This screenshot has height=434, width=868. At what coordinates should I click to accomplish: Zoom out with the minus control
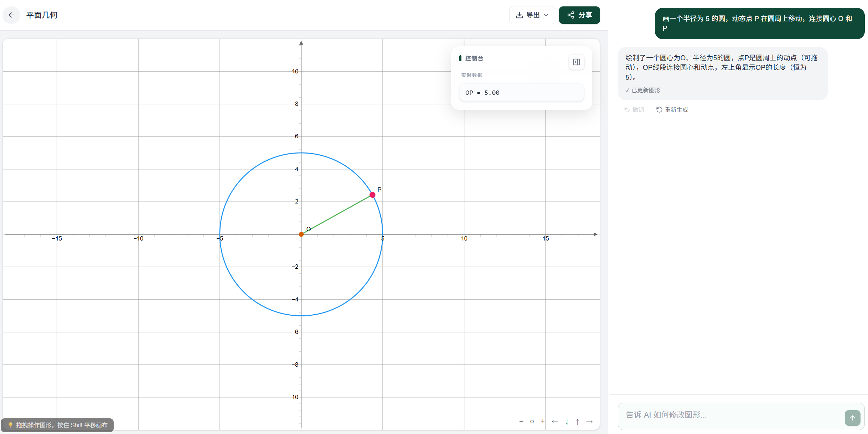point(521,421)
